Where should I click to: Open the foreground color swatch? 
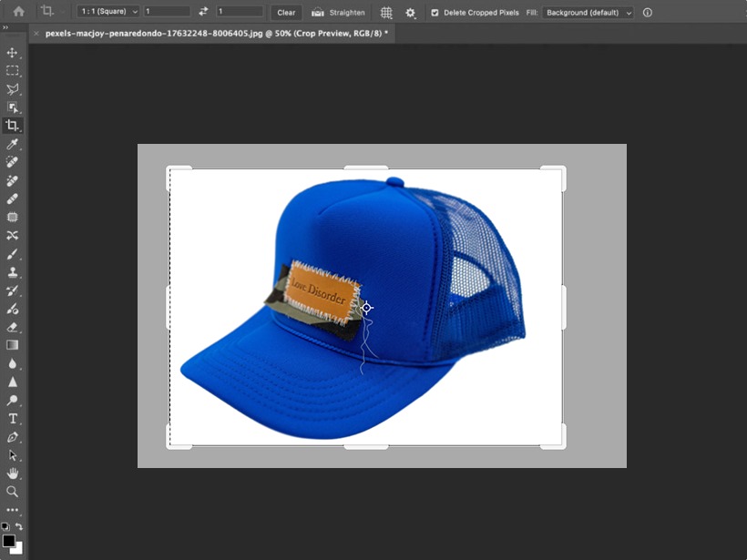9,541
